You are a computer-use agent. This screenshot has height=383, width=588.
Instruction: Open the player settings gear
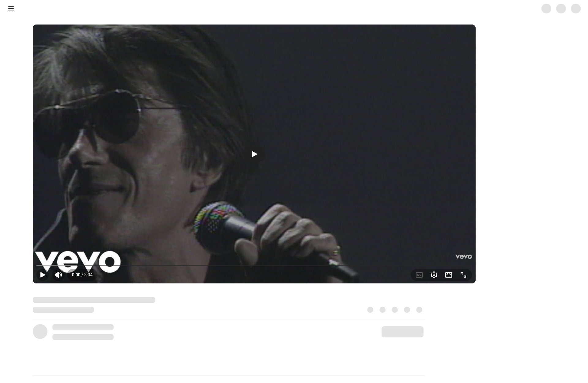click(x=434, y=275)
